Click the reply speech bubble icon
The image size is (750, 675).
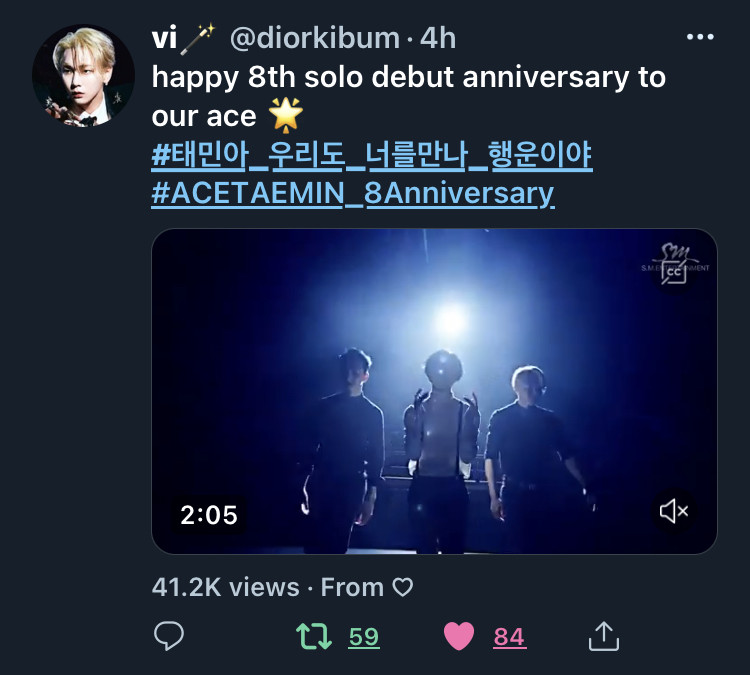(x=169, y=636)
